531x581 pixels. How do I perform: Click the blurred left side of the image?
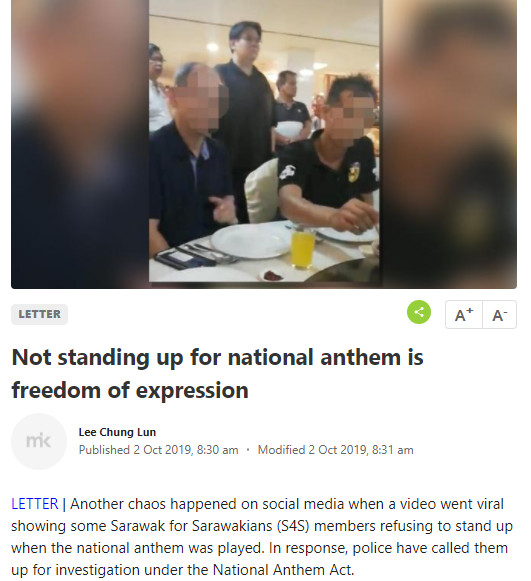[x=80, y=143]
